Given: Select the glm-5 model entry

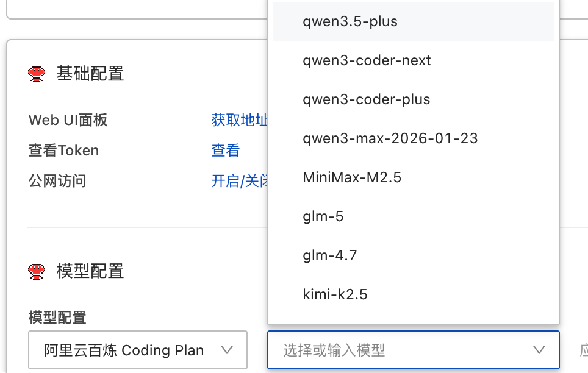Looking at the screenshot, I should [323, 216].
